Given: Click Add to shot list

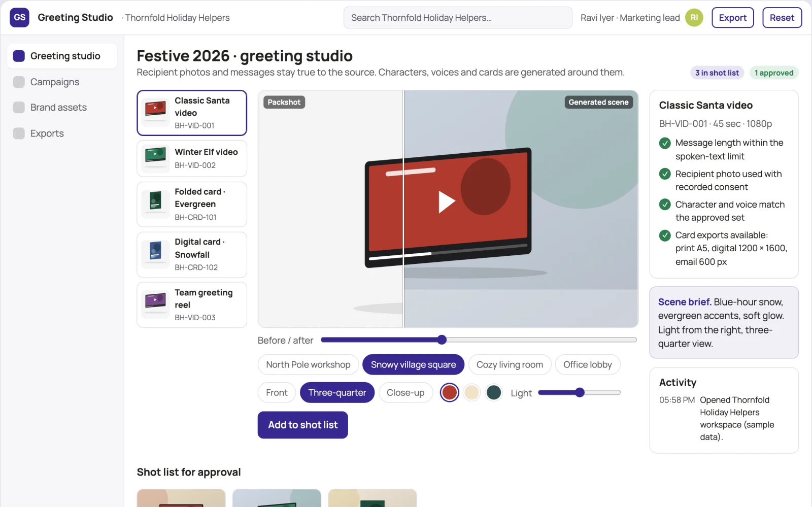Looking at the screenshot, I should click(x=303, y=425).
